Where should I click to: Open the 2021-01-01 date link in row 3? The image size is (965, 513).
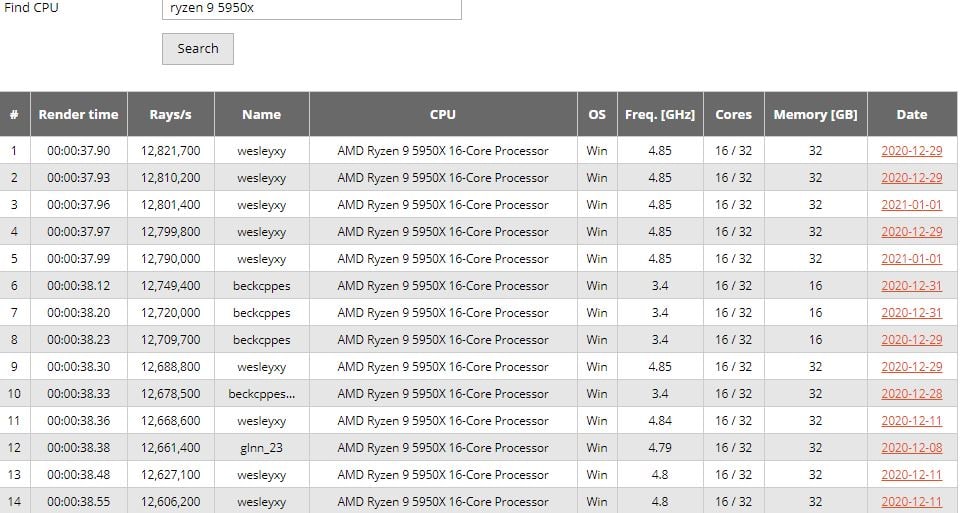pyautogui.click(x=911, y=205)
